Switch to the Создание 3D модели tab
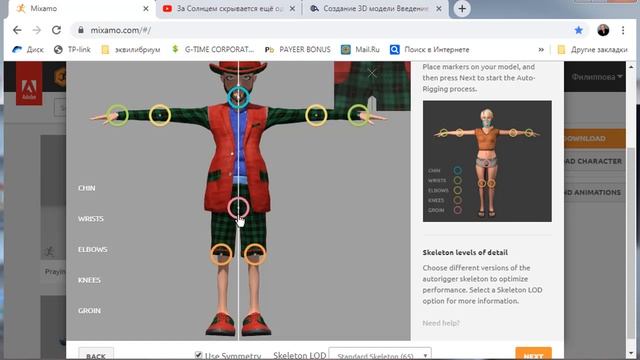This screenshot has width=640, height=360. coord(376,9)
